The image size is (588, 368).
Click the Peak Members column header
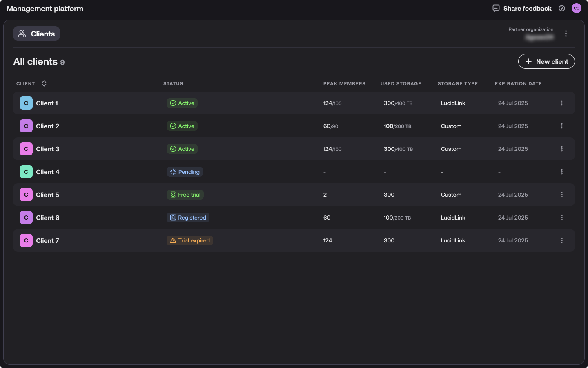[x=344, y=83]
